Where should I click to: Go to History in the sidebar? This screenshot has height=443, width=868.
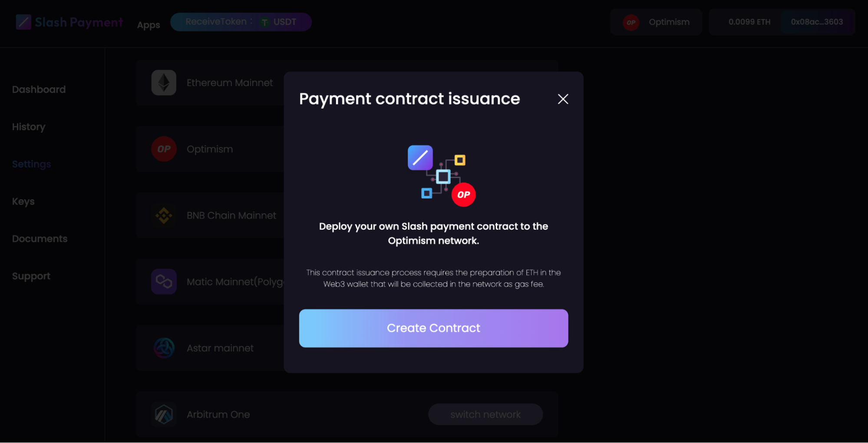click(x=29, y=127)
